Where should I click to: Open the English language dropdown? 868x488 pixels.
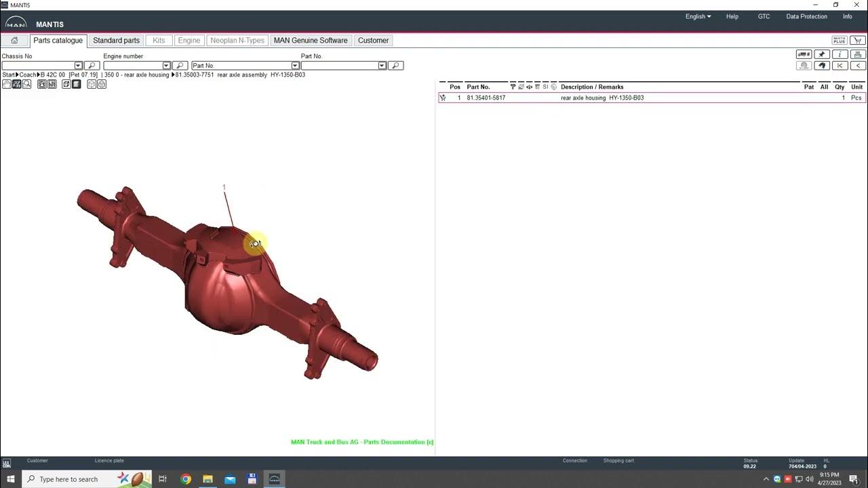click(x=698, y=16)
